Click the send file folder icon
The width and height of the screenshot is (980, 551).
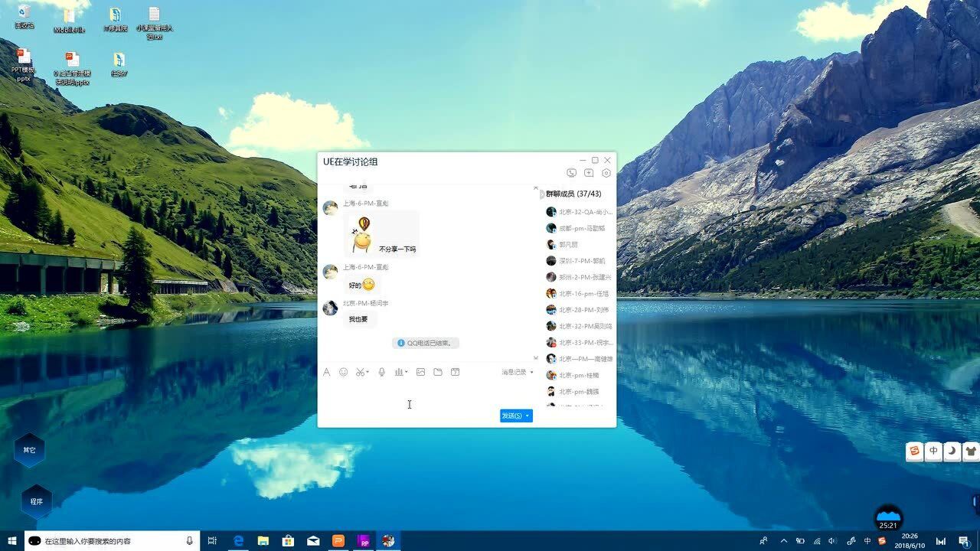[437, 372]
